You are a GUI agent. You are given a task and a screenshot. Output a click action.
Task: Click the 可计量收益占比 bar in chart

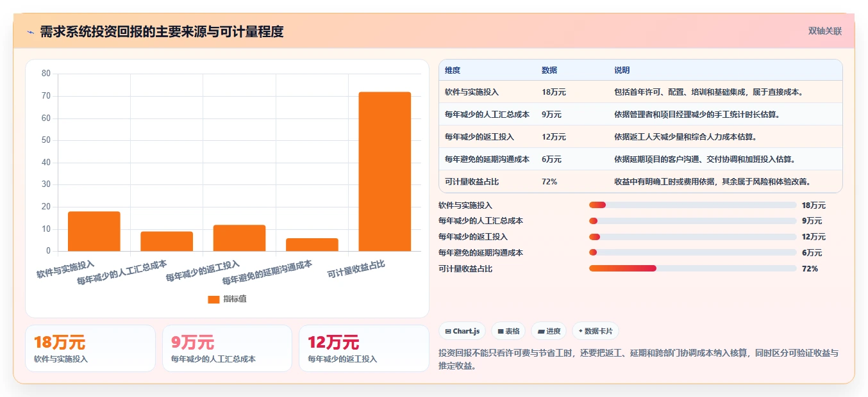pyautogui.click(x=385, y=172)
